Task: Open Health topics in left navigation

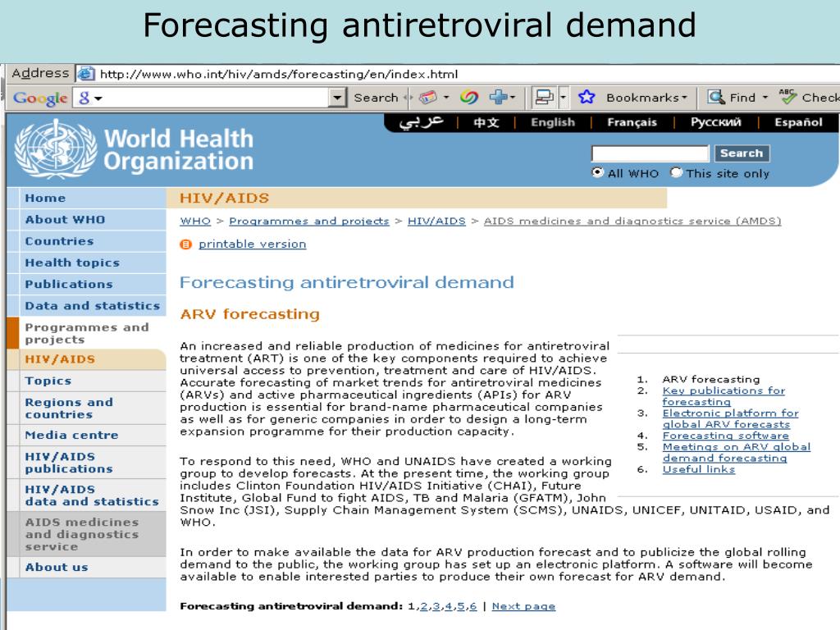Action: tap(87, 262)
